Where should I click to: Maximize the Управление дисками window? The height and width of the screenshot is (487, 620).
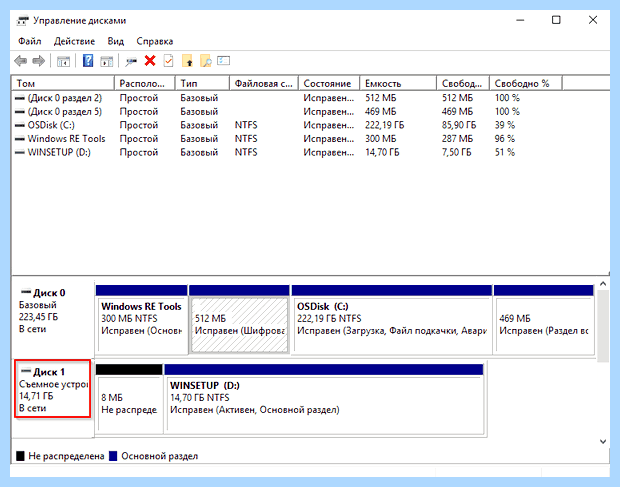(556, 20)
